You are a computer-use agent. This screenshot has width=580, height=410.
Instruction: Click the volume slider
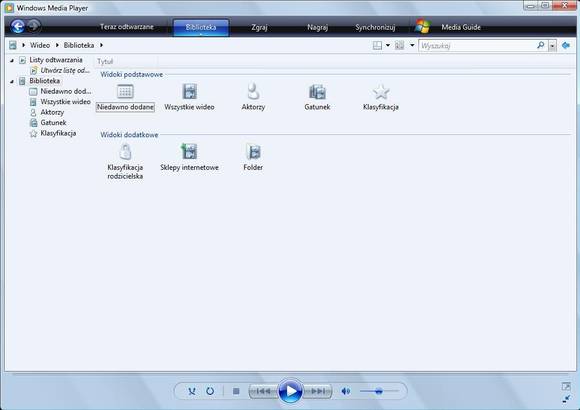[x=379, y=391]
